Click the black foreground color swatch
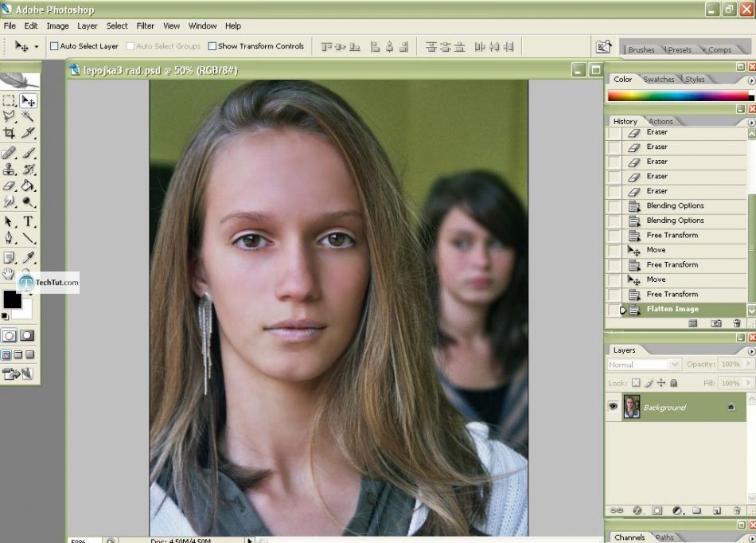Image resolution: width=756 pixels, height=543 pixels. [x=12, y=299]
